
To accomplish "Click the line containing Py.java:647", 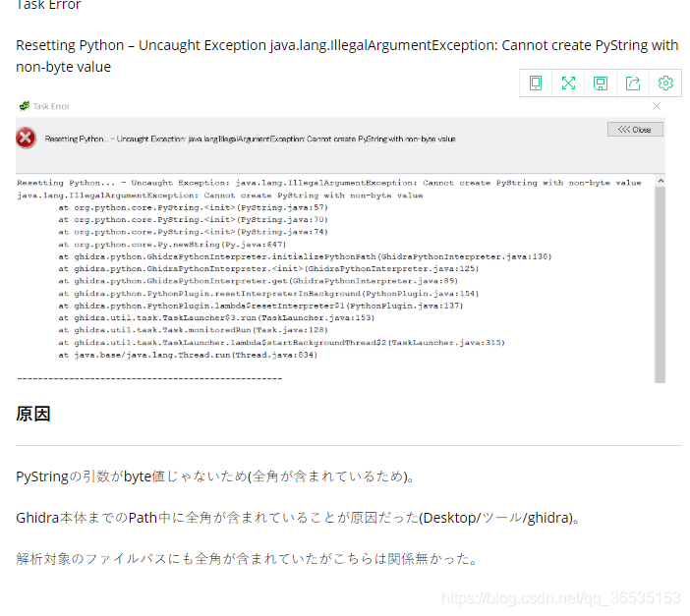I will click(172, 245).
